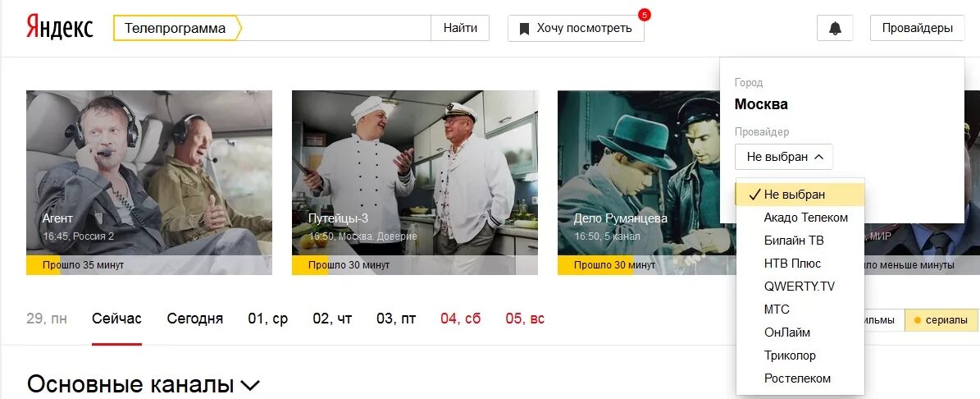Screen dimensions: 980x399
Task: Click the Агент progress bar Прошло 35 минут
Action: [148, 265]
